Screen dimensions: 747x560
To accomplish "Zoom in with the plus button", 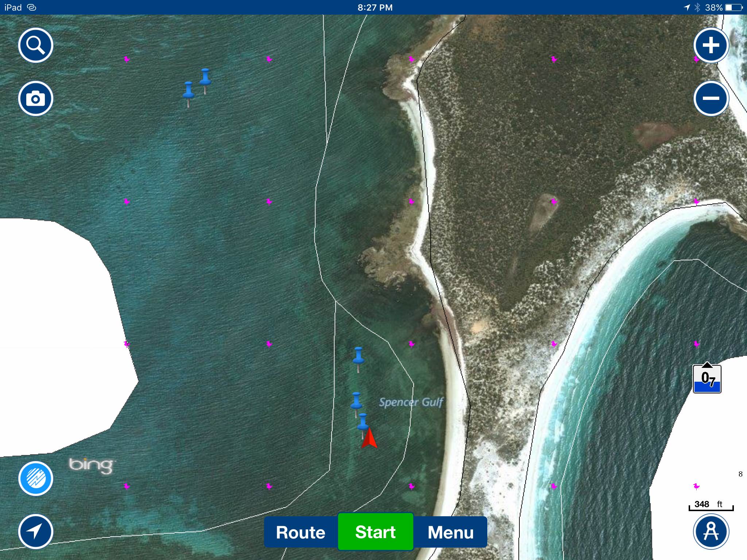I will point(711,45).
